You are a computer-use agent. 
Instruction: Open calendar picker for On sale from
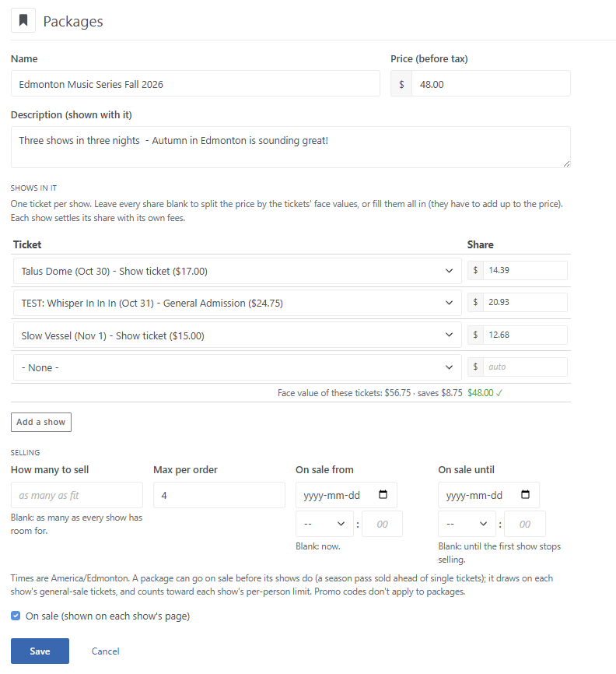coord(383,494)
